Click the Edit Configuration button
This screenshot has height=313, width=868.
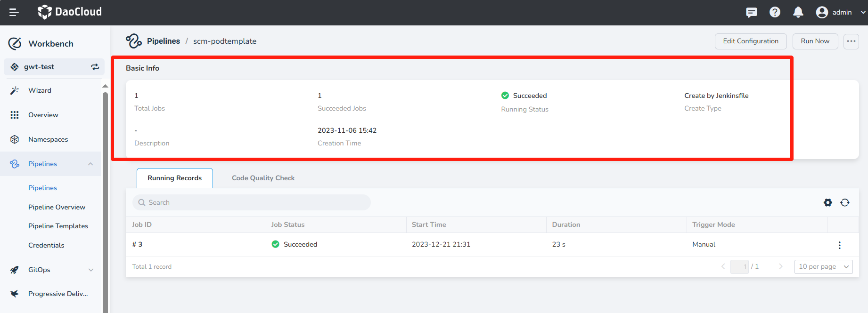point(750,41)
